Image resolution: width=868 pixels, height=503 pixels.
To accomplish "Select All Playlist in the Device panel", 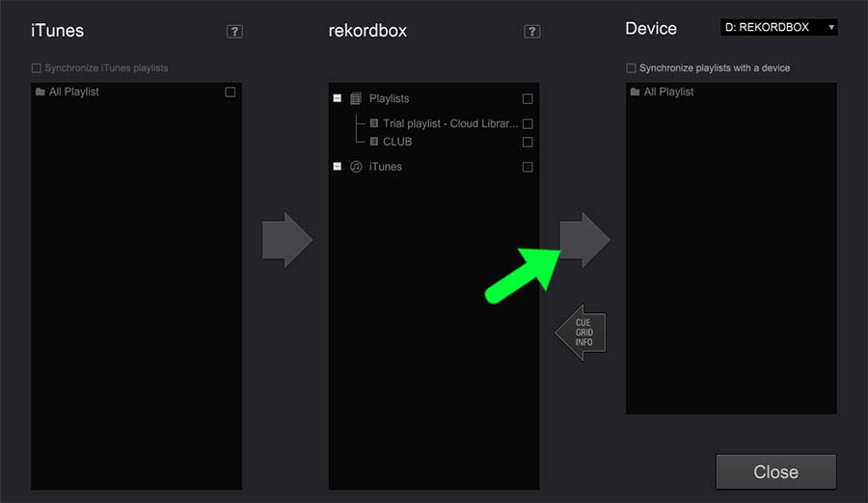I will coord(668,92).
